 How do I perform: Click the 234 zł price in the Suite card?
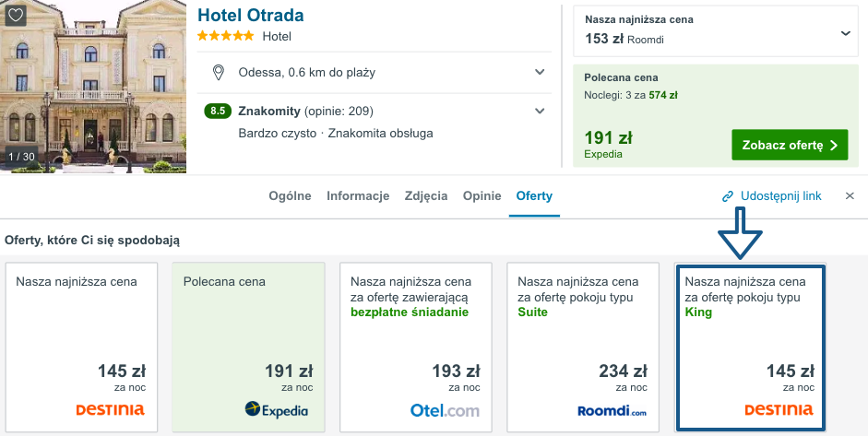[623, 371]
